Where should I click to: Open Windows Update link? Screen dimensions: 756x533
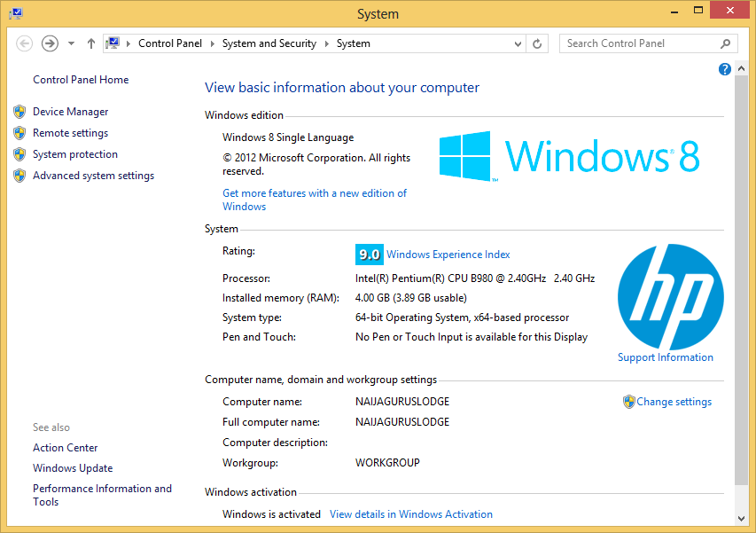tap(73, 468)
